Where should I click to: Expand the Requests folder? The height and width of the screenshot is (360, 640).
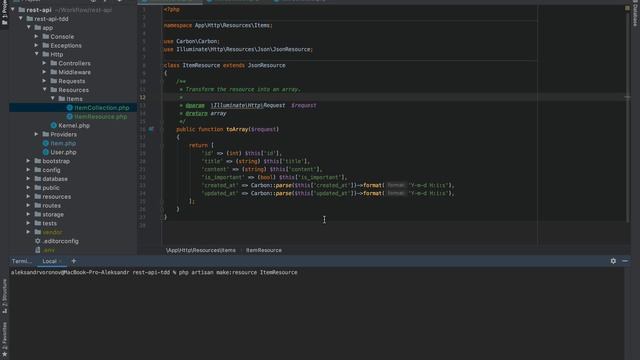[x=44, y=81]
